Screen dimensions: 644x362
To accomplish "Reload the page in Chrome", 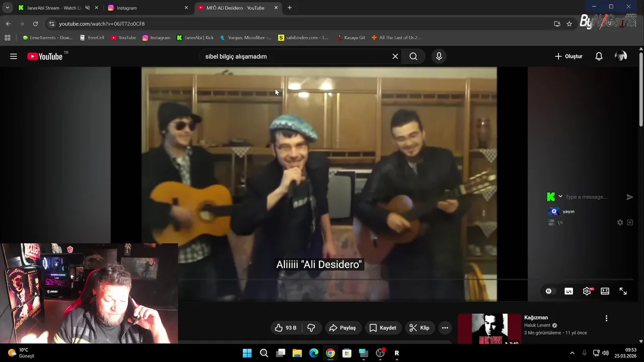I will 35,24.
